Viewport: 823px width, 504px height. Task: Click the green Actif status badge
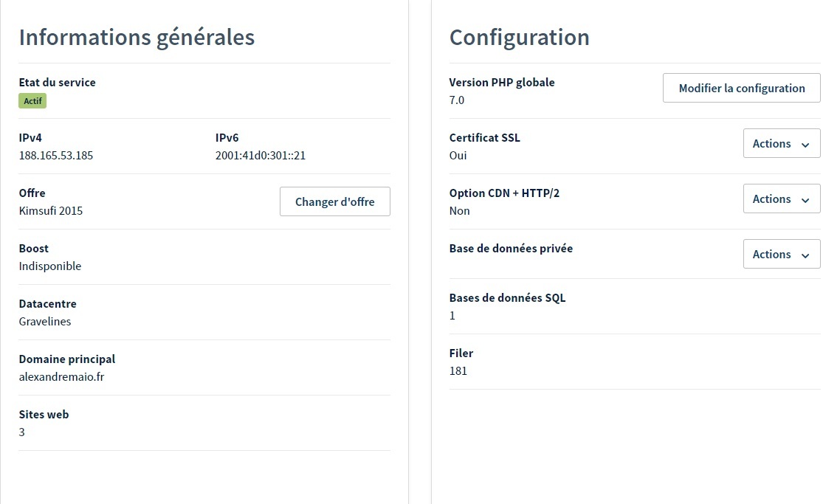coord(32,101)
